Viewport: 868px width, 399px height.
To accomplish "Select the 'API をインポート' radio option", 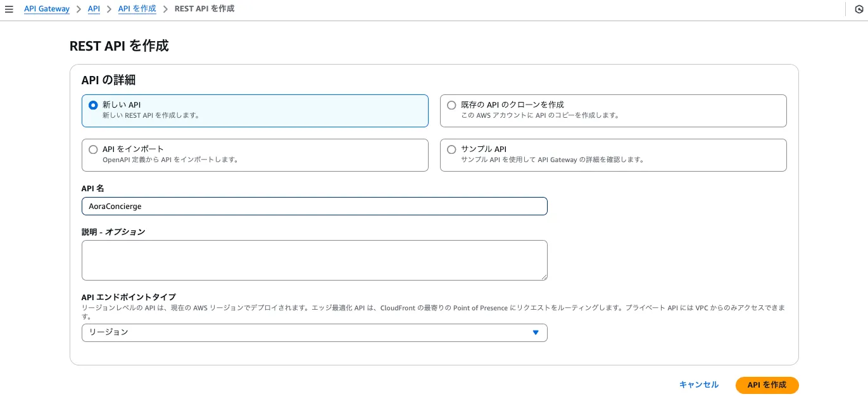I will click(93, 149).
